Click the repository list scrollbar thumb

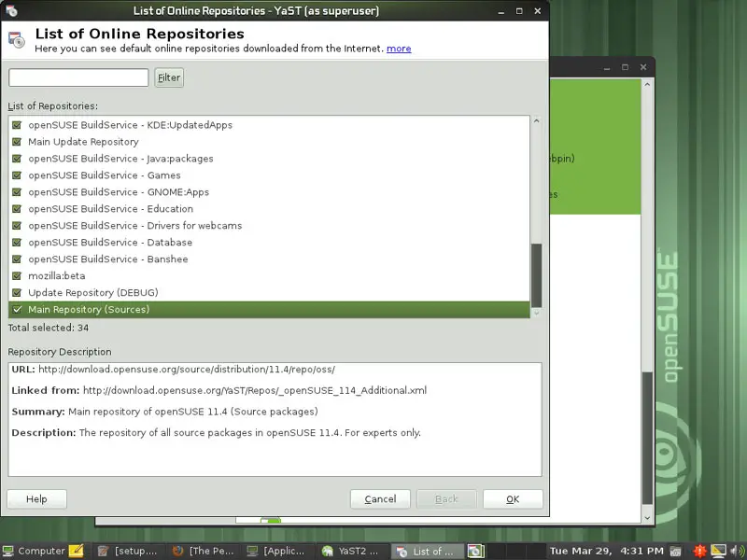coord(536,275)
